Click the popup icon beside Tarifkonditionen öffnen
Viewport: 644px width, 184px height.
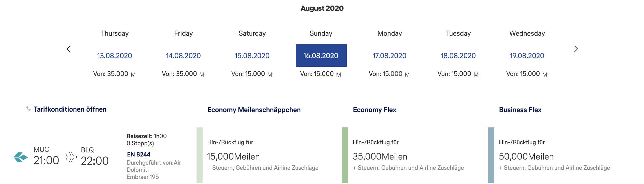point(29,109)
